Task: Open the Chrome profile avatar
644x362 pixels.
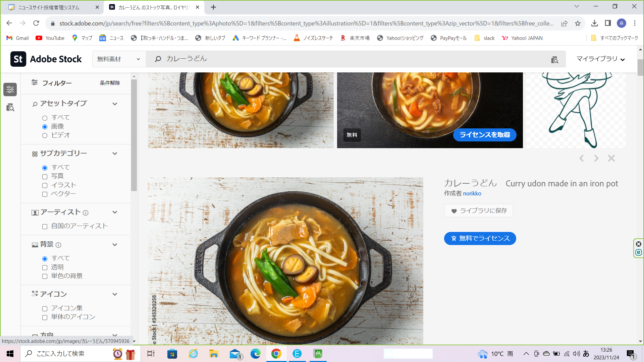Action: coord(622,23)
